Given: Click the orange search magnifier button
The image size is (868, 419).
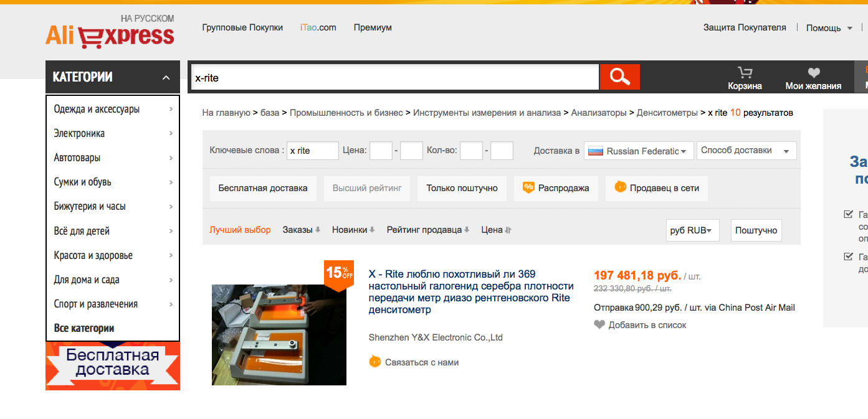Looking at the screenshot, I should pyautogui.click(x=619, y=77).
